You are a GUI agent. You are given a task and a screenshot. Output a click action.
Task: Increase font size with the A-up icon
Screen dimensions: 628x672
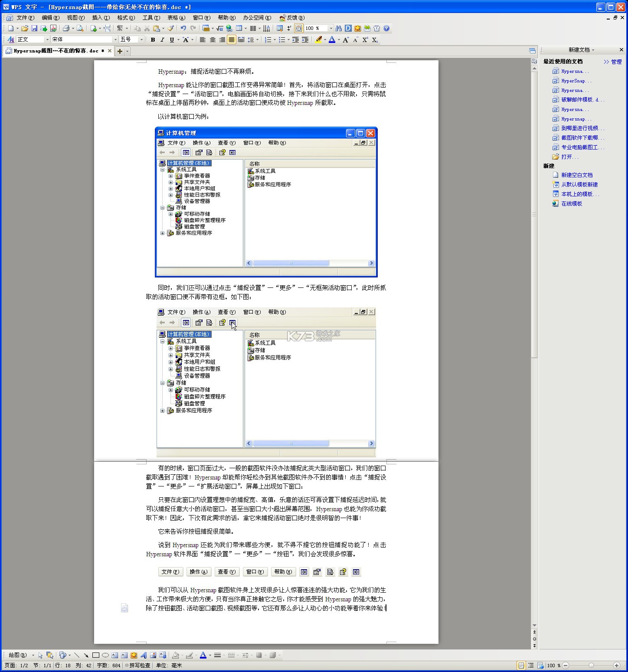[346, 40]
